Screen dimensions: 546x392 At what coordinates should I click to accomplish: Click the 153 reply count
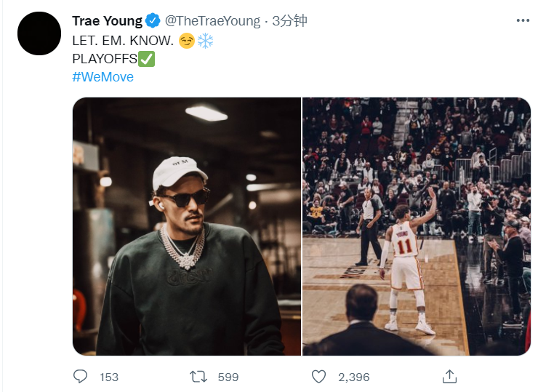tap(109, 377)
